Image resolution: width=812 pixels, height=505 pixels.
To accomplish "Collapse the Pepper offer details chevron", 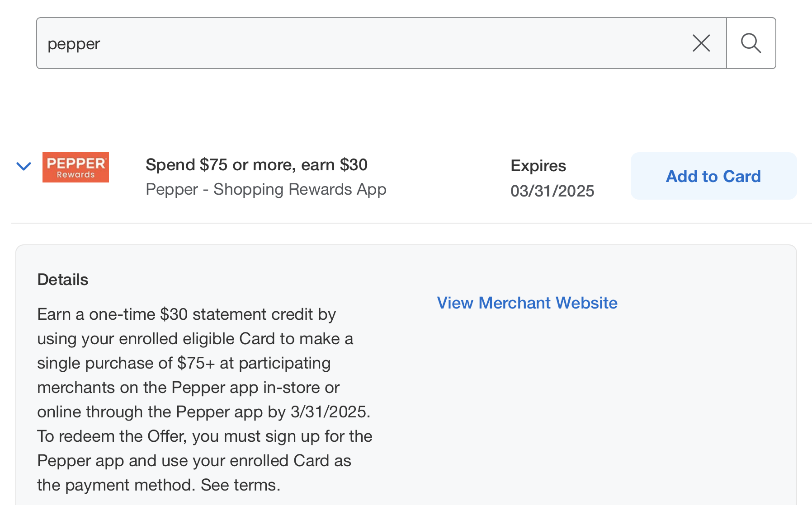I will point(24,166).
